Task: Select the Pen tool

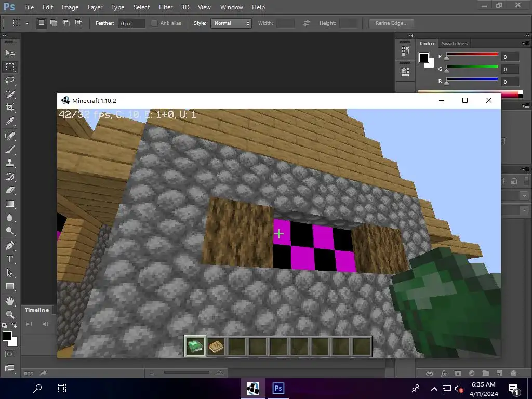Action: 10,246
